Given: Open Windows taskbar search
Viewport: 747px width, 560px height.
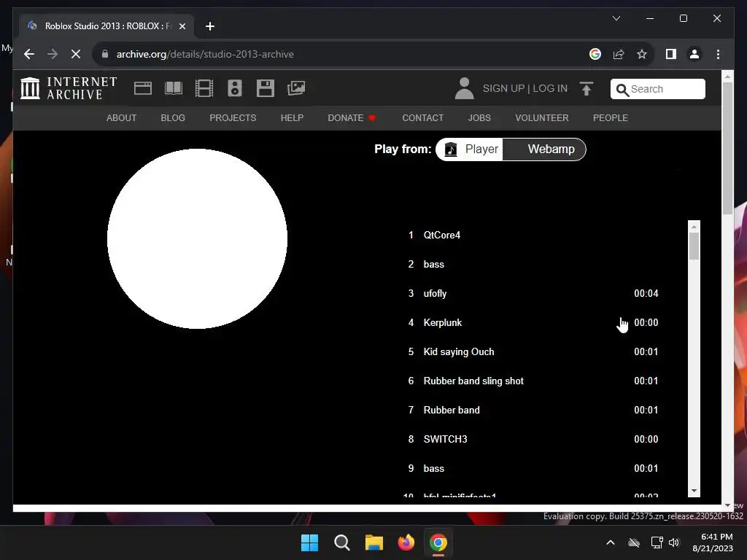Looking at the screenshot, I should point(342,542).
